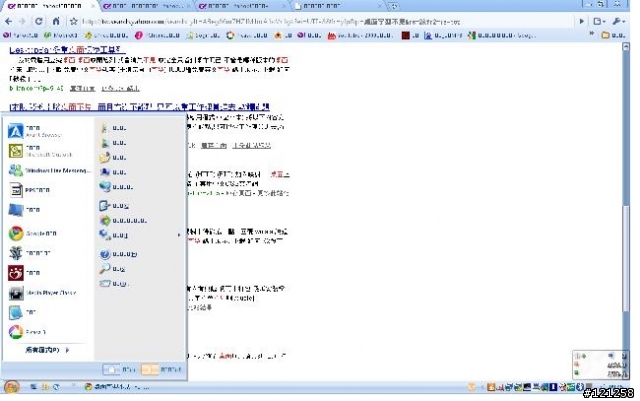Open network places globe entry in the Start menu
This screenshot has width=640, height=401.
pos(116,187)
